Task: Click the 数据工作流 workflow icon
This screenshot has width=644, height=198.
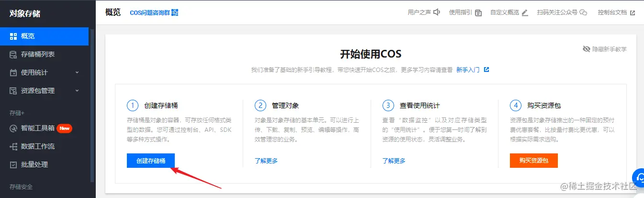Action: tap(13, 146)
